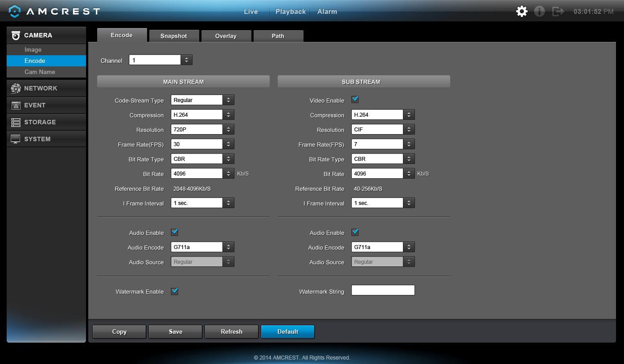Open the Network section via its globe icon
Image resolution: width=624 pixels, height=364 pixels.
pyautogui.click(x=16, y=88)
